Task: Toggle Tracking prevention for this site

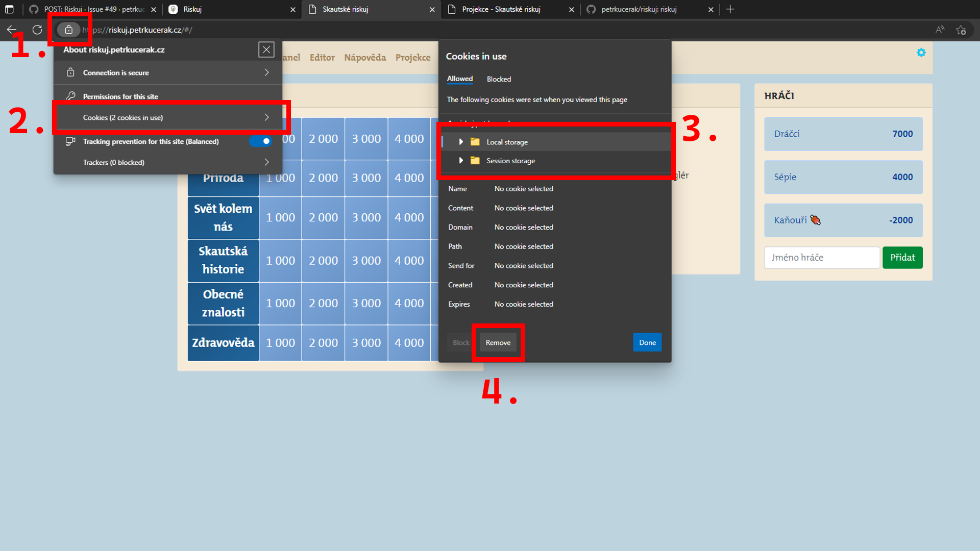Action: click(x=260, y=141)
